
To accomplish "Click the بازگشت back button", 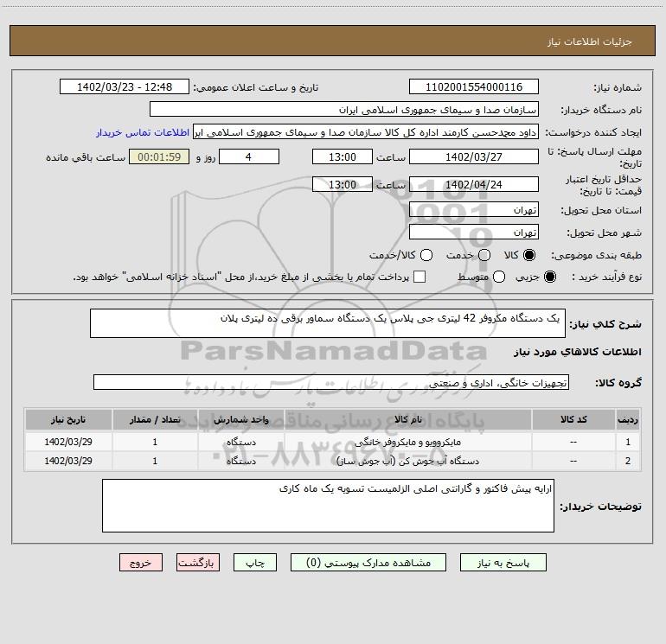I will click(x=198, y=563).
